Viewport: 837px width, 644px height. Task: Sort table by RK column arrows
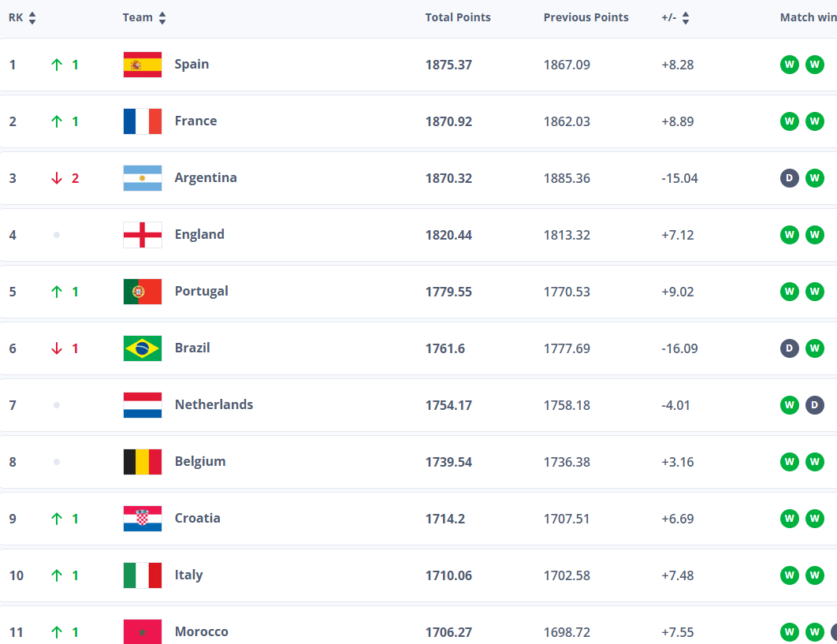[32, 18]
